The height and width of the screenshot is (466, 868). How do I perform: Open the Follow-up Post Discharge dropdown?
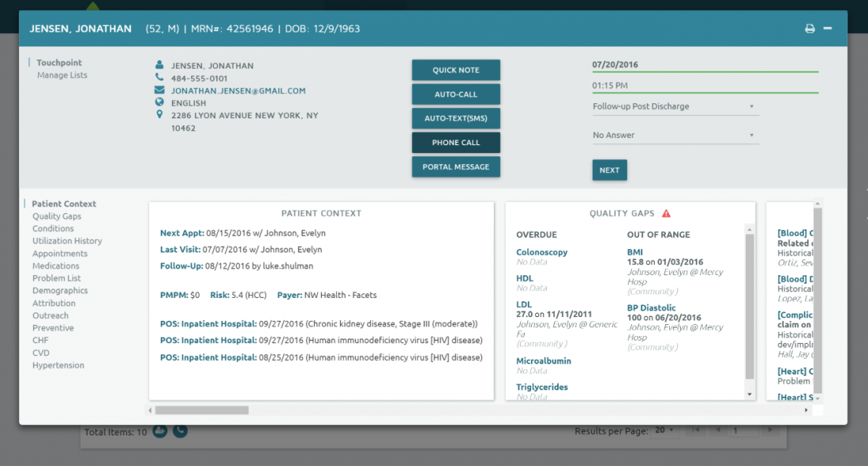[x=675, y=106]
